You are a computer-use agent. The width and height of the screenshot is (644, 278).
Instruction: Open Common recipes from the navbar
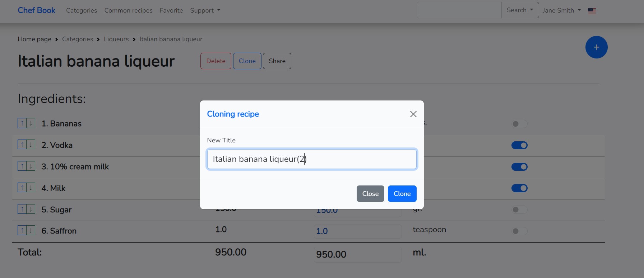click(128, 10)
